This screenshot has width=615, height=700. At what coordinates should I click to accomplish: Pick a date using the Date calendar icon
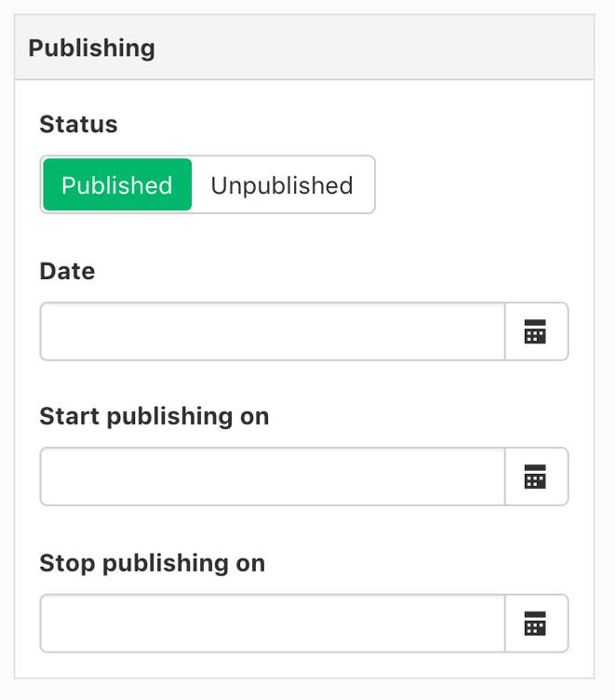click(x=535, y=331)
